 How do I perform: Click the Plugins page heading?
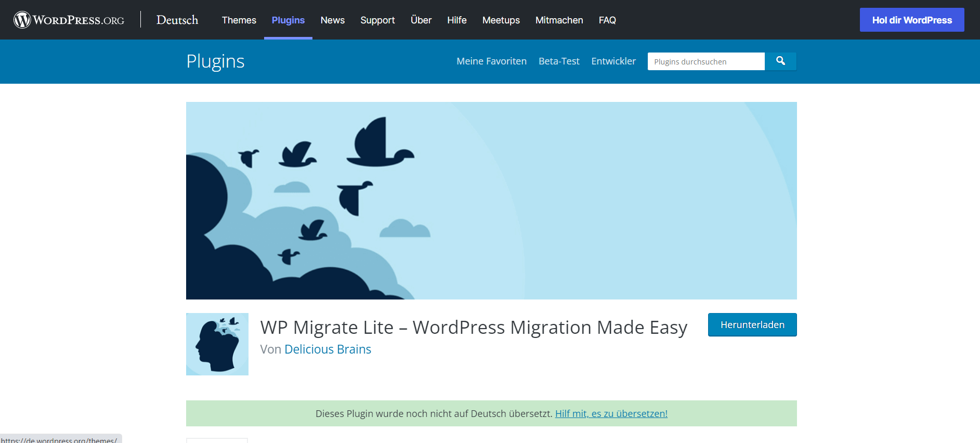[x=215, y=61]
